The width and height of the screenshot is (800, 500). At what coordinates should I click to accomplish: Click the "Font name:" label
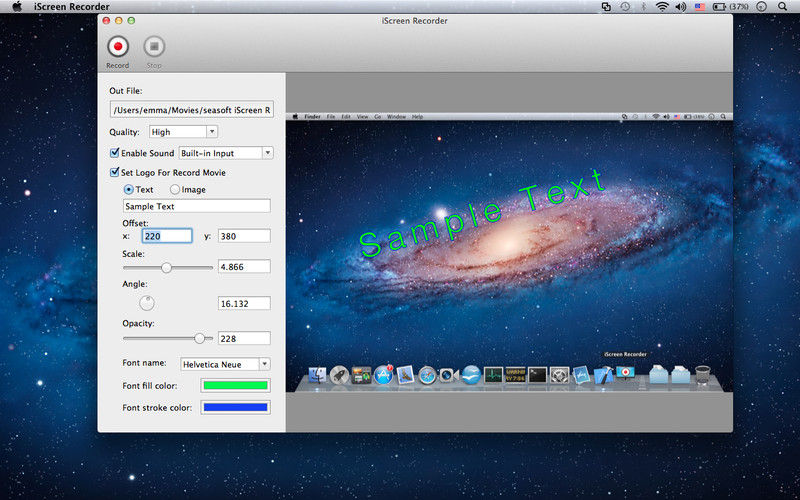(x=144, y=363)
